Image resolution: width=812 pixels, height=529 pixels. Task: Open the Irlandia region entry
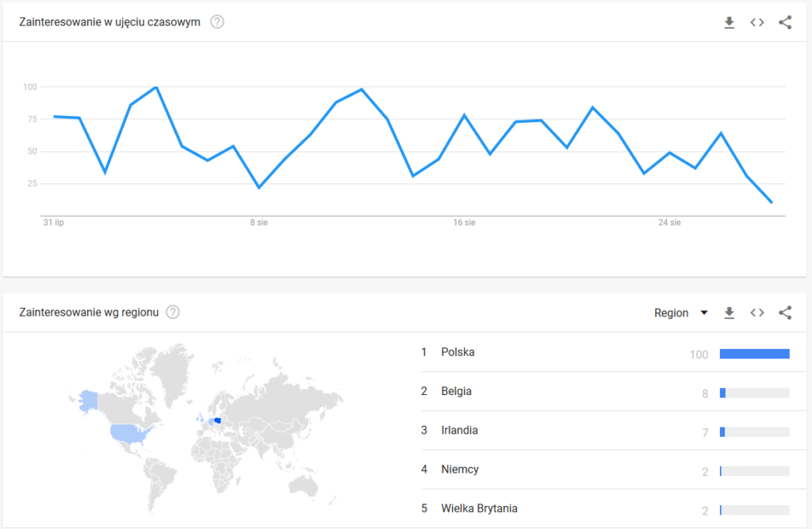tap(459, 431)
